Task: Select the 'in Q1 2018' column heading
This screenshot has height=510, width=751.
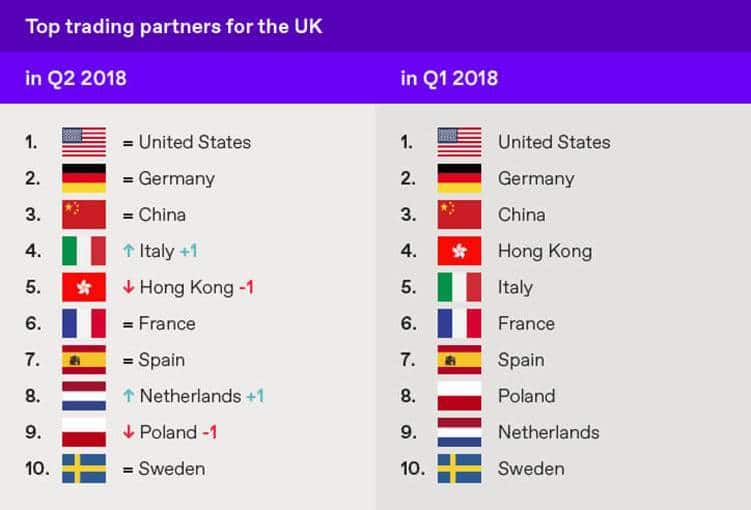Action: pyautogui.click(x=449, y=78)
